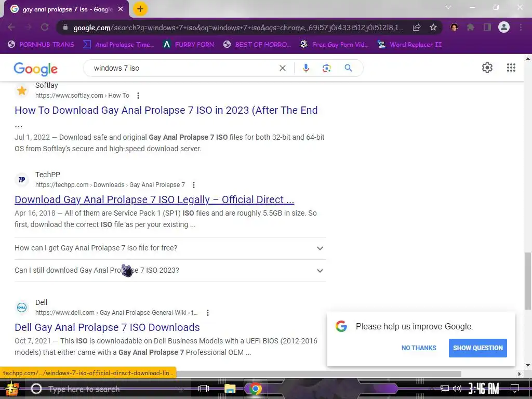Reload the current Google page
This screenshot has width=532, height=399.
coord(45,28)
